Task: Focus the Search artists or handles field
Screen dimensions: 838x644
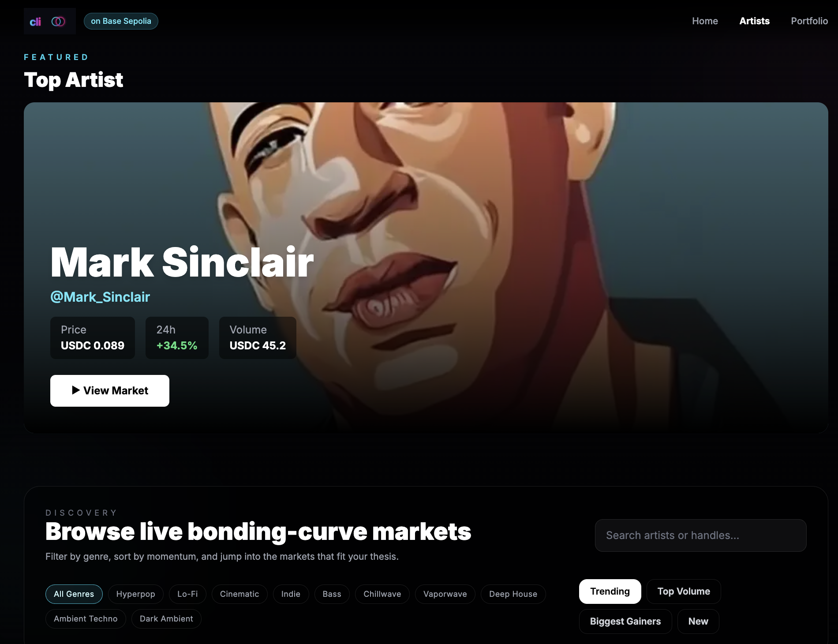Action: (700, 535)
